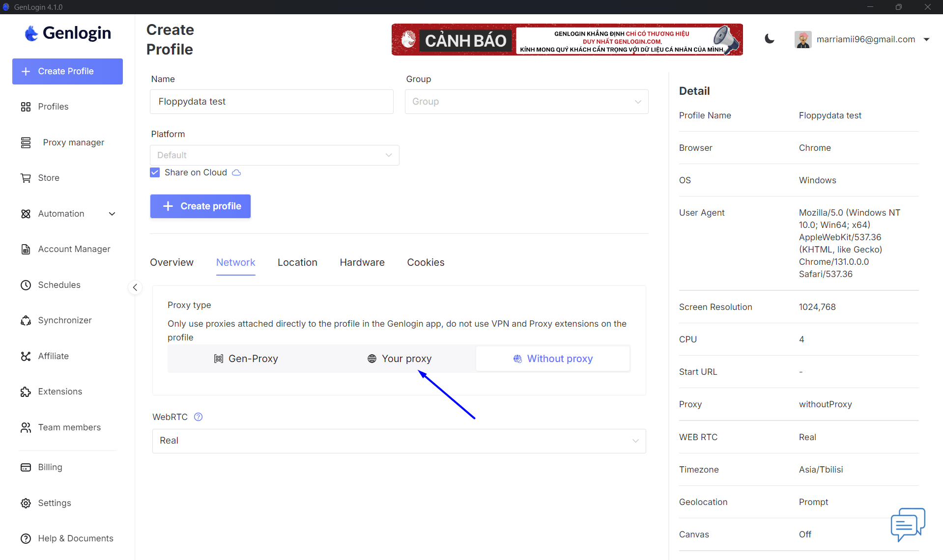
Task: Click the sidebar Create Profile button
Action: 68,71
